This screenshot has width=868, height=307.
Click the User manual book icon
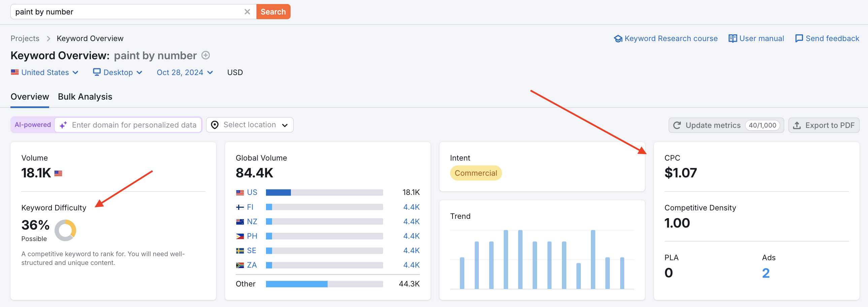tap(732, 38)
